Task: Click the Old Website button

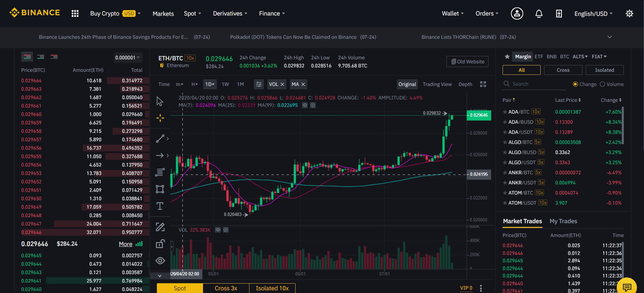Action: [x=468, y=62]
